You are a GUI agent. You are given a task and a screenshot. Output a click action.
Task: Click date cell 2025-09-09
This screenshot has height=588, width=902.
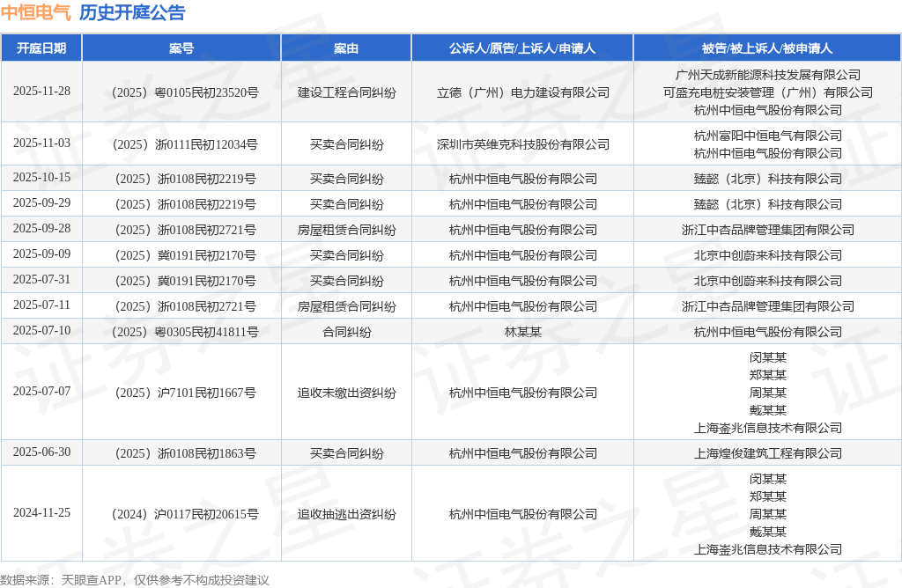(x=41, y=254)
